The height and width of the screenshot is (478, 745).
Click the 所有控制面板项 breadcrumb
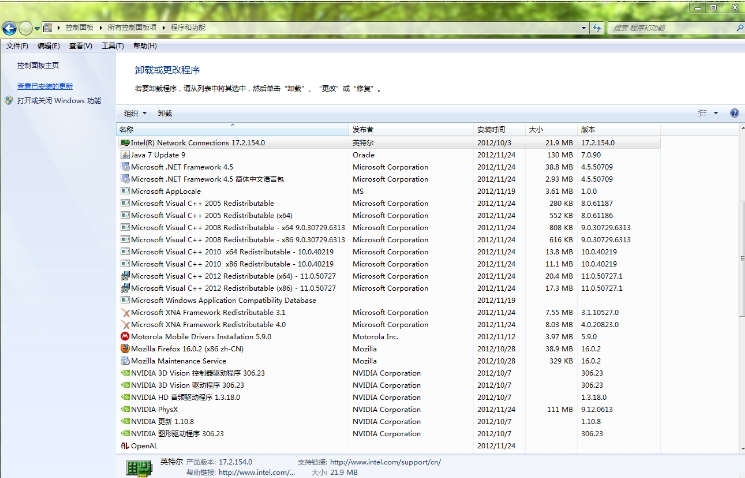[132, 28]
